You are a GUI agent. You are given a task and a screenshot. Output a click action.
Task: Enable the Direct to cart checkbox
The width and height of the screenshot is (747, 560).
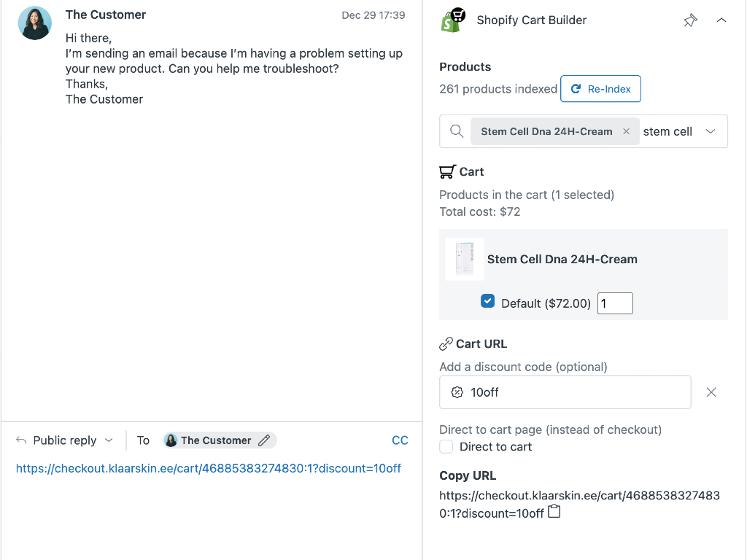(x=446, y=447)
